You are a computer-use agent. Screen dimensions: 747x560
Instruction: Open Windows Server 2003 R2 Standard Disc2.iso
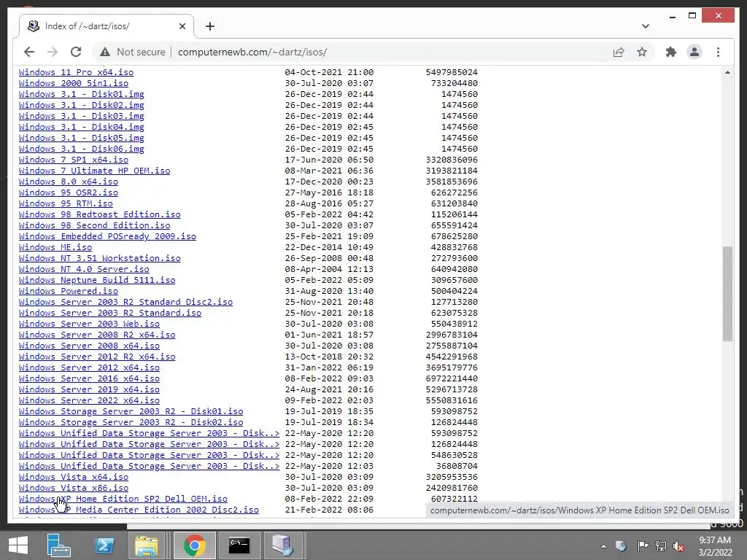[125, 303]
